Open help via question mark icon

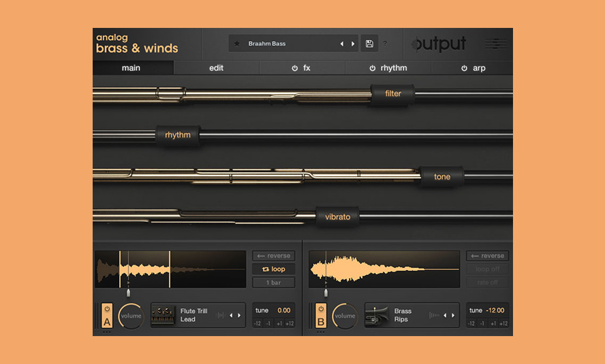pyautogui.click(x=385, y=44)
